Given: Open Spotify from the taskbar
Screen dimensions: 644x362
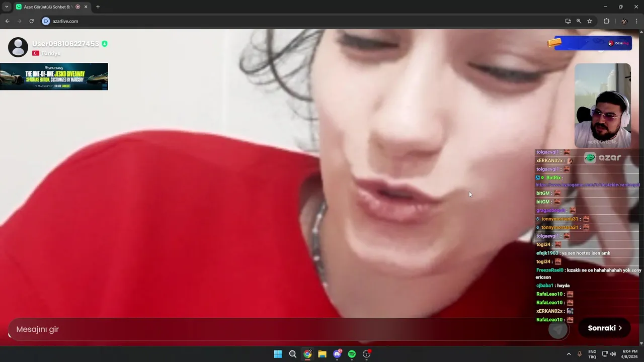Looking at the screenshot, I should pyautogui.click(x=352, y=354).
